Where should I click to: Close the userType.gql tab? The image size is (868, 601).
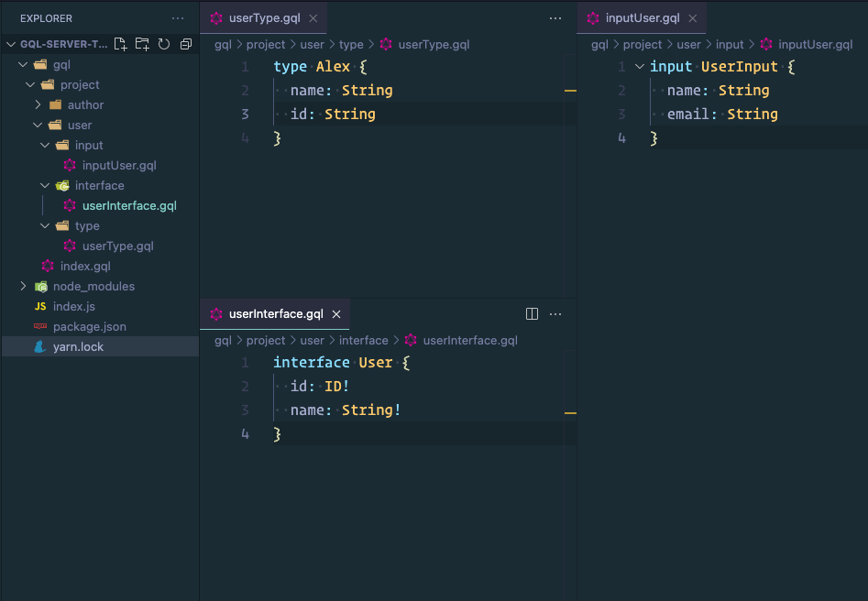click(313, 18)
